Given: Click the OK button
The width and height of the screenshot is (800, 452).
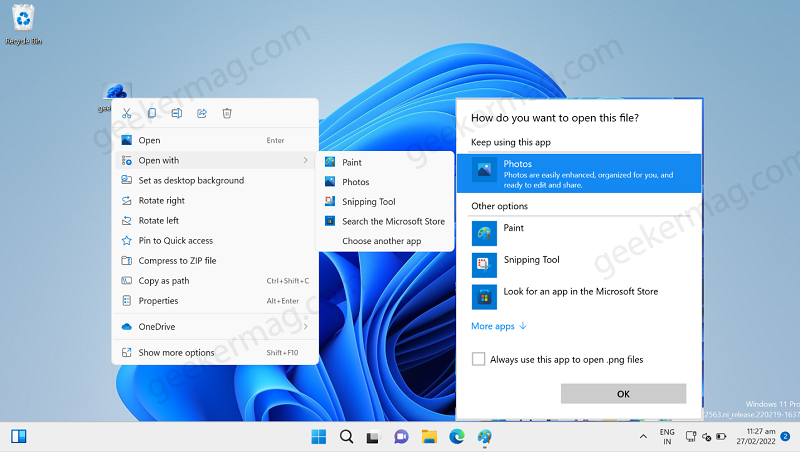Looking at the screenshot, I should pyautogui.click(x=623, y=394).
